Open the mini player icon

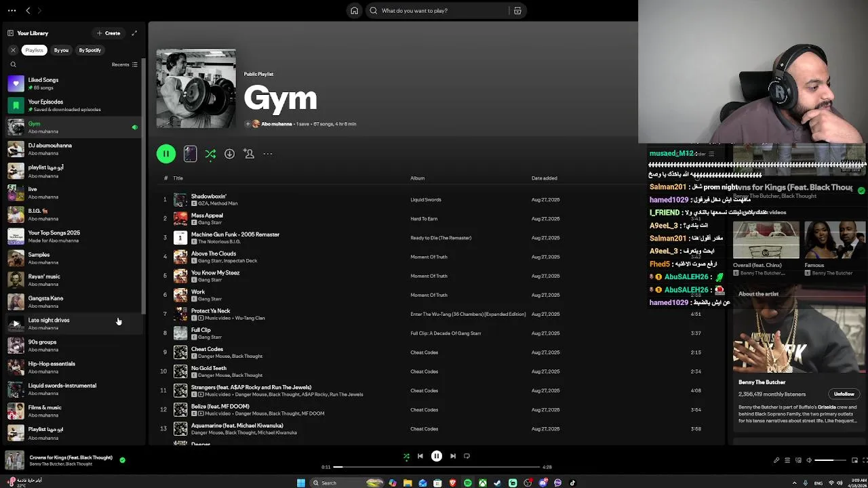[855, 460]
